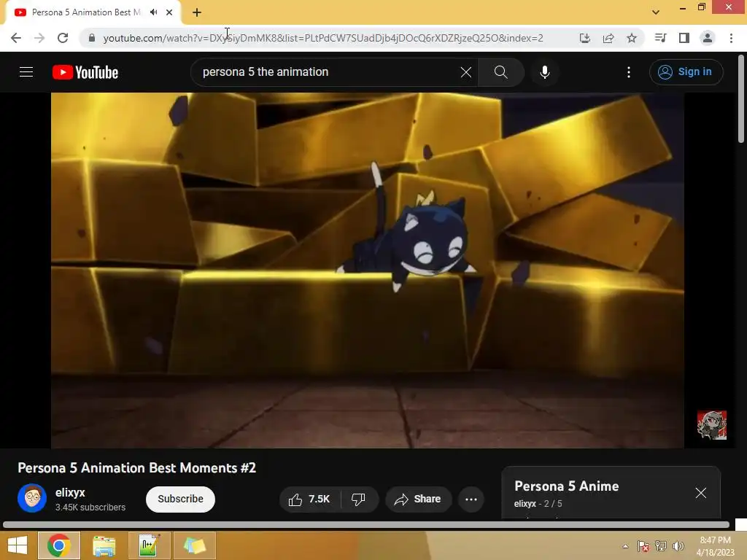
Task: Share this page from address bar
Action: 608,38
